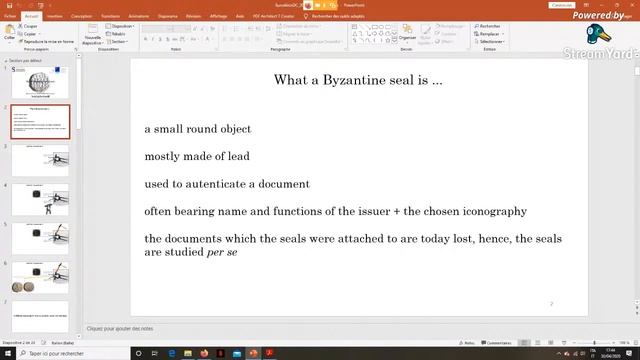Image resolution: width=640 pixels, height=360 pixels.
Task: Switch to slide sorter view icon
Action: [x=538, y=343]
